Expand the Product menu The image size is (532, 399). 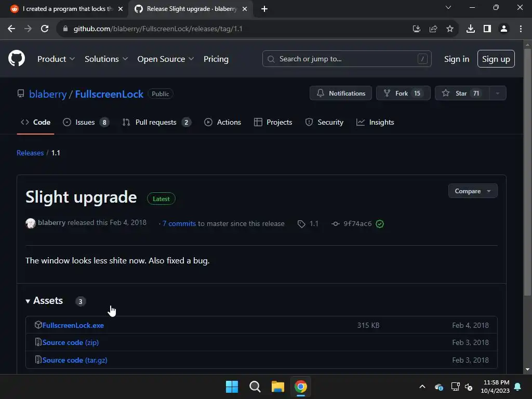pyautogui.click(x=56, y=59)
